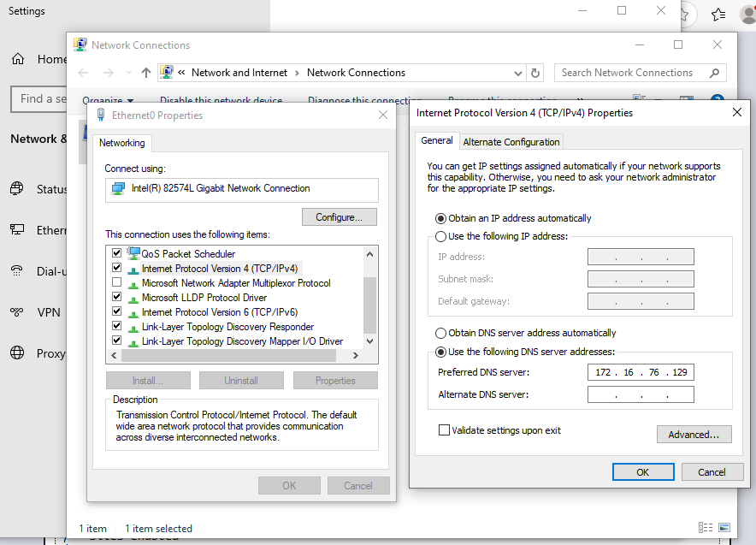Toggle QoS Packet Scheduler checkbox
This screenshot has width=756, height=545.
tap(116, 252)
